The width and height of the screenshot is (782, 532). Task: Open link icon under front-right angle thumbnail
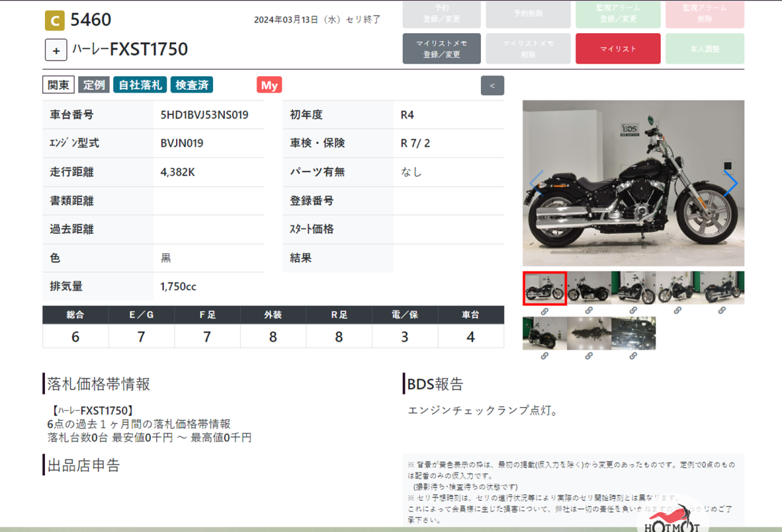[633, 311]
